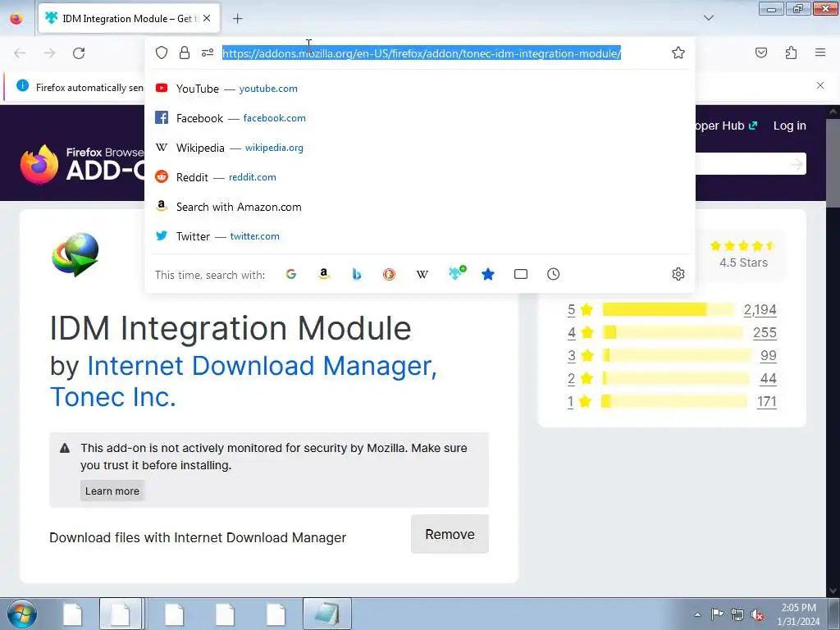Choose Reddit suggestion
840x630 pixels.
[420, 177]
